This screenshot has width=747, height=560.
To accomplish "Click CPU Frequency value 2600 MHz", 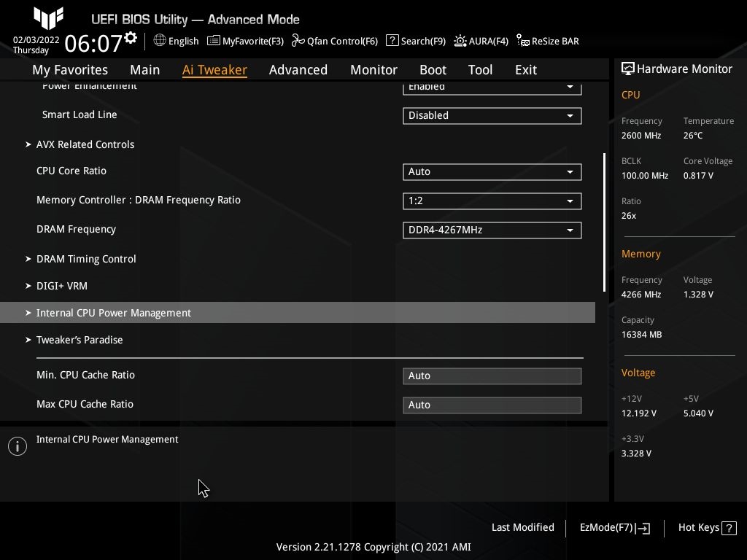I will click(640, 136).
